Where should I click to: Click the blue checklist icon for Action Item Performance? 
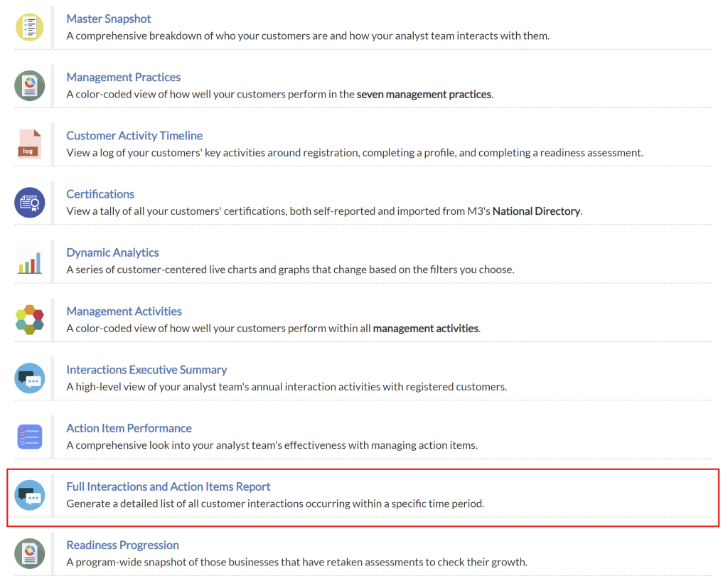pyautogui.click(x=29, y=437)
